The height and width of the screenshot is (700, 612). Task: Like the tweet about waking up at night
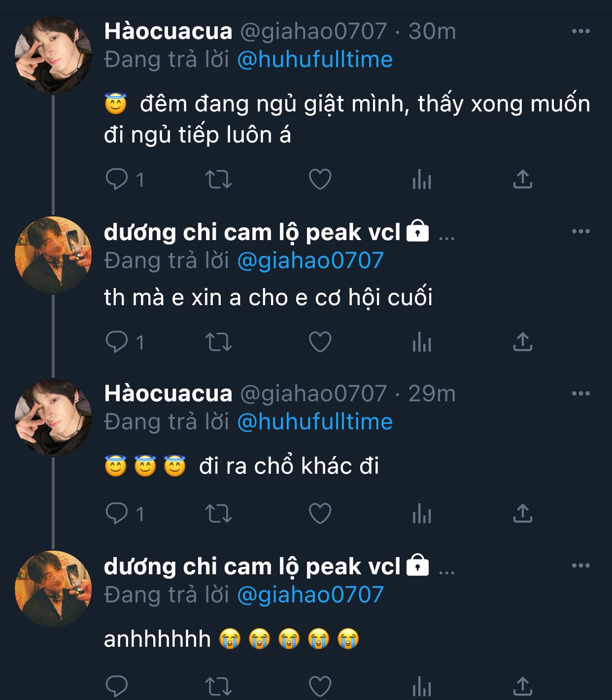(320, 179)
